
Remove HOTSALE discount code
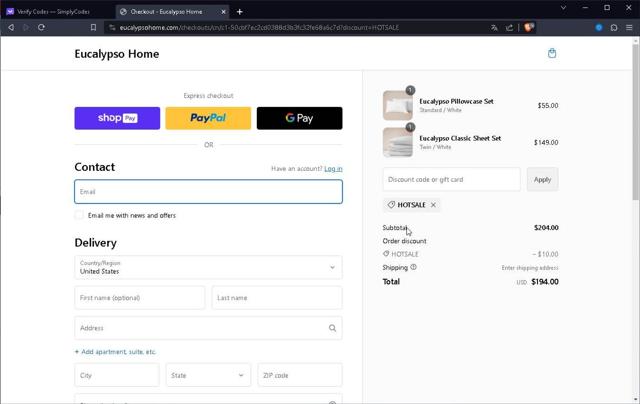tap(433, 205)
